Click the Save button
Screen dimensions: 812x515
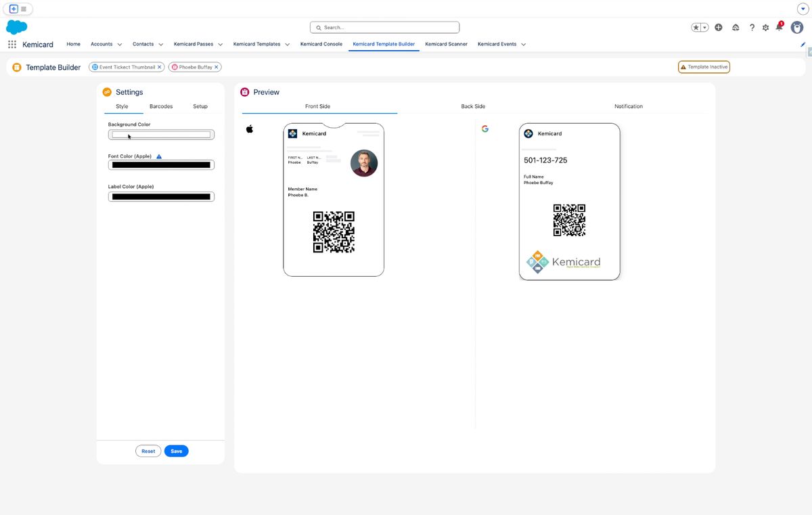point(177,451)
